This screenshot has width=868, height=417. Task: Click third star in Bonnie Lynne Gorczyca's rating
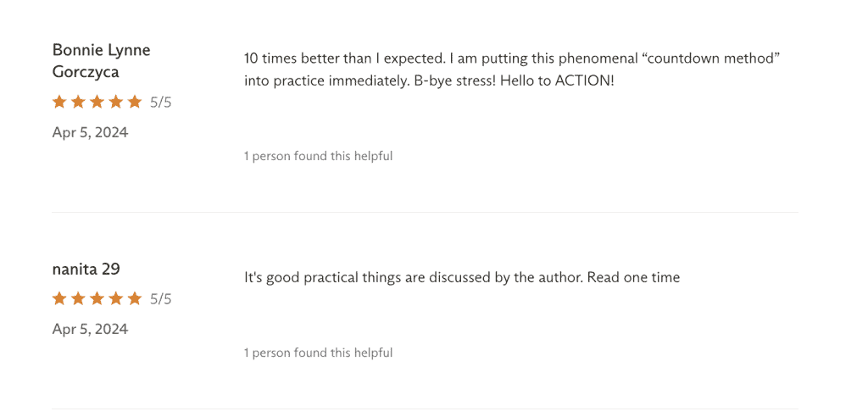click(x=97, y=103)
